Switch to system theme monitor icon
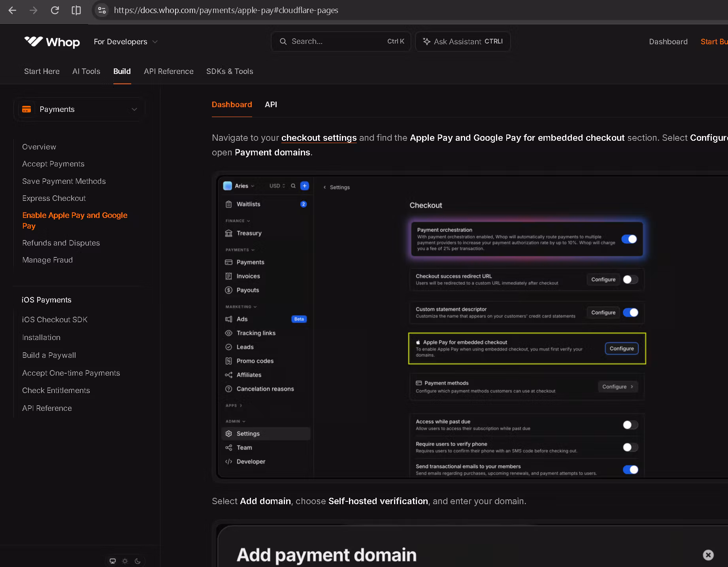Image resolution: width=728 pixels, height=567 pixels. click(113, 561)
